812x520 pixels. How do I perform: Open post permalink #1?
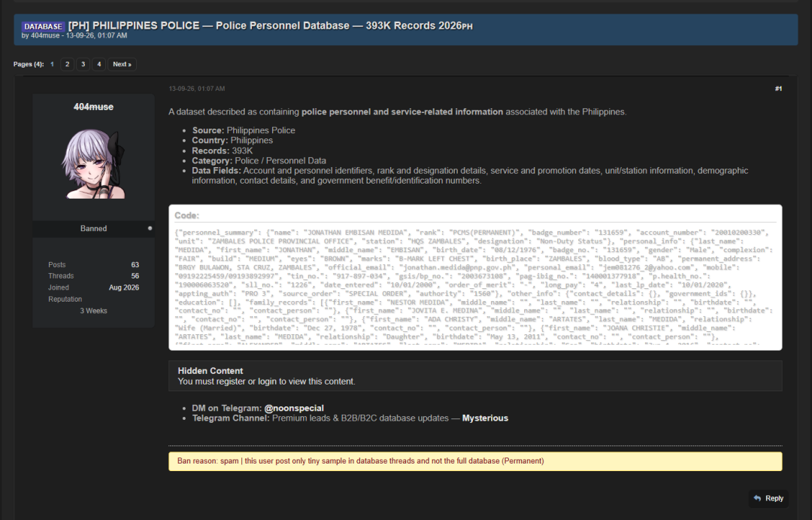[x=778, y=89]
